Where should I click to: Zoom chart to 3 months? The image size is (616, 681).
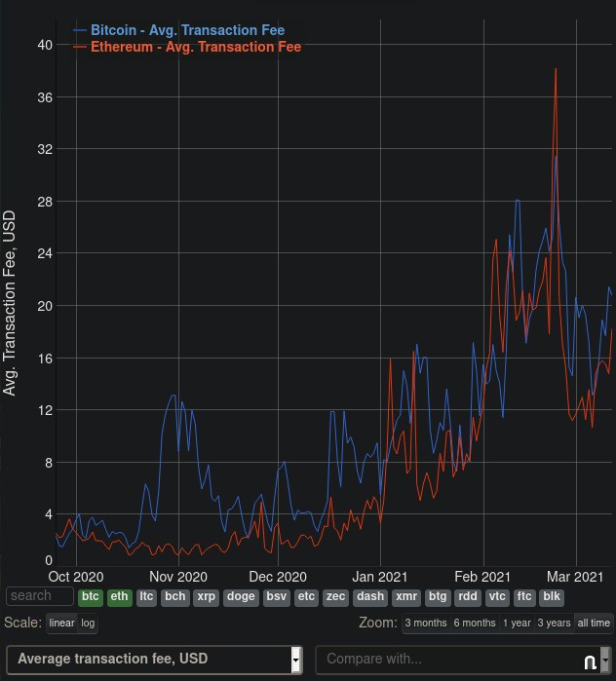click(x=426, y=624)
